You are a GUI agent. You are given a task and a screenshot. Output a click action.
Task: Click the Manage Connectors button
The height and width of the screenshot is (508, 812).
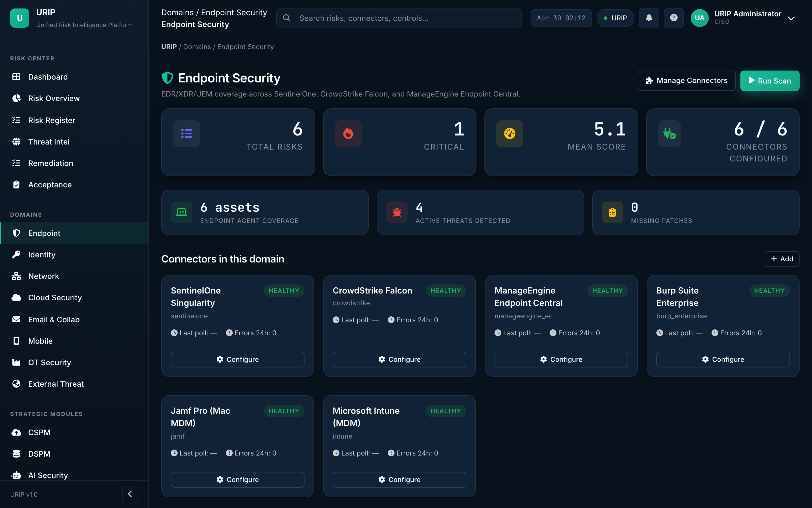pyautogui.click(x=686, y=81)
